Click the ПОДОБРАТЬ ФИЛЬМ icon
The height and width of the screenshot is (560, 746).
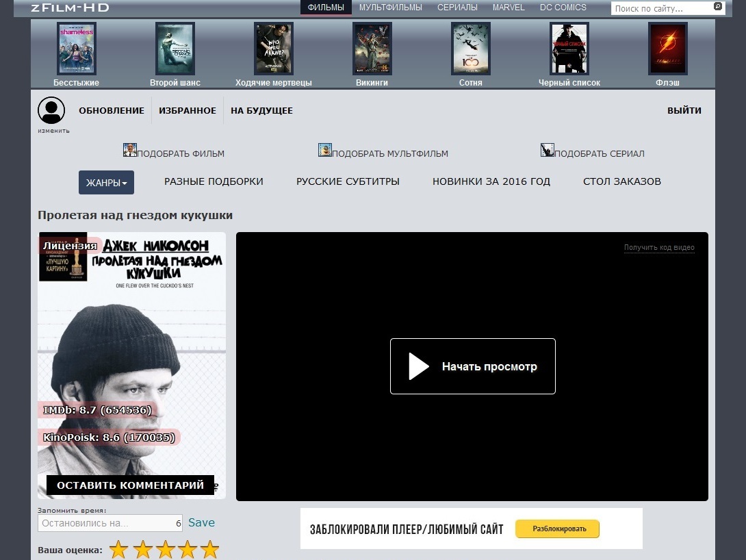pyautogui.click(x=130, y=150)
